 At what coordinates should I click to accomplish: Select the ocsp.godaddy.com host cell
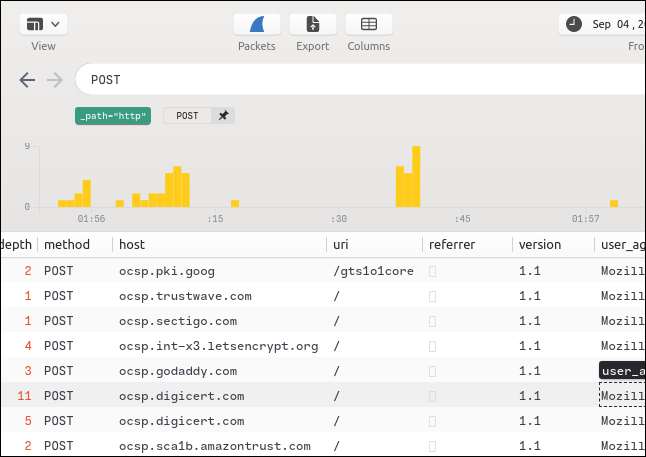click(x=178, y=371)
